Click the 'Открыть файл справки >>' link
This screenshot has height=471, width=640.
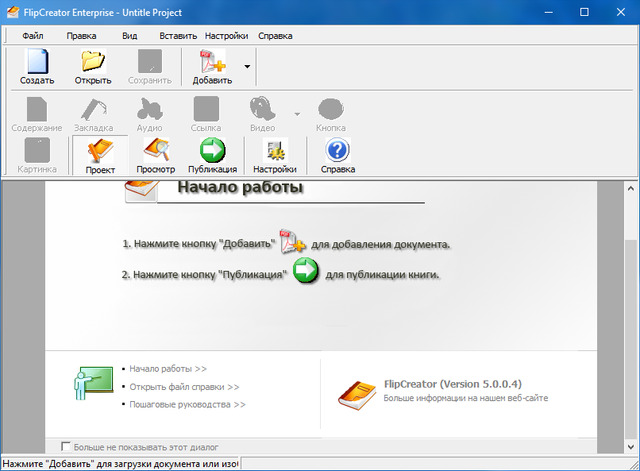183,386
